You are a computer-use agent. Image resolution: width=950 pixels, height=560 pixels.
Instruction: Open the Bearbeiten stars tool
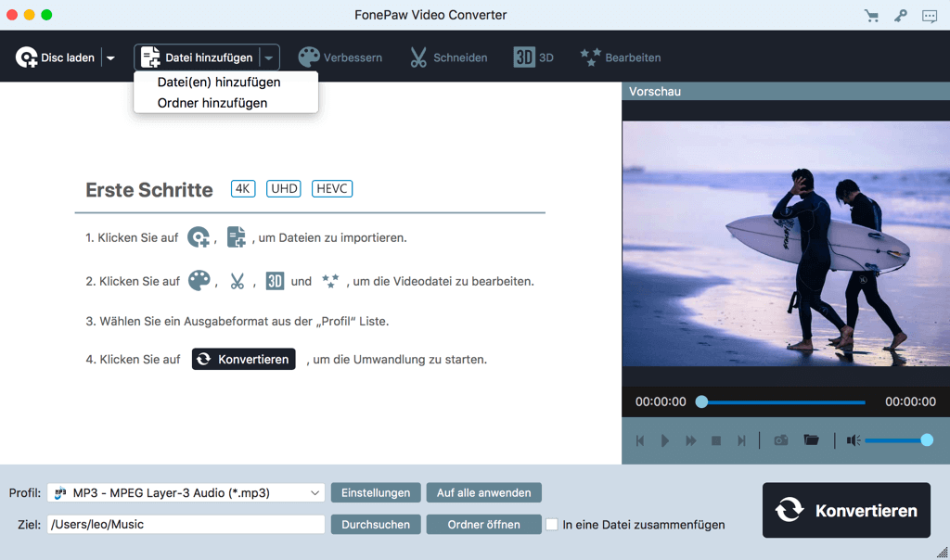pos(620,57)
